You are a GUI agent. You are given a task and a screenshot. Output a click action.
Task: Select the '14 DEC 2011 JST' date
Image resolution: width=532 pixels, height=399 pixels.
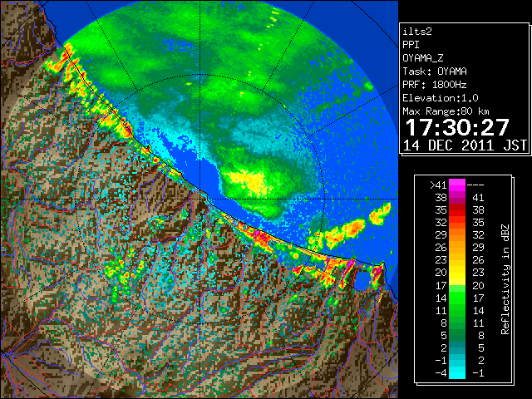[x=465, y=145]
